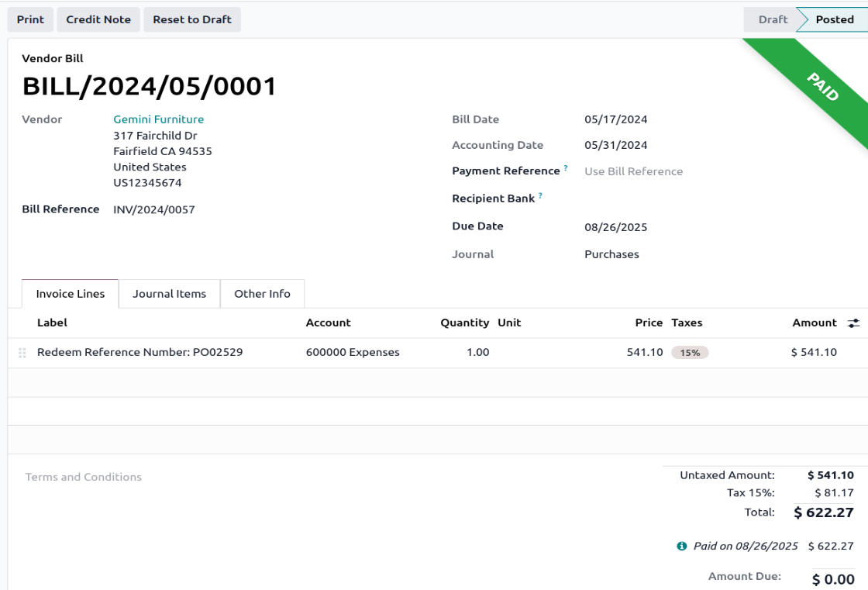Open the Other Info tab
Image resolution: width=868 pixels, height=590 pixels.
click(262, 294)
